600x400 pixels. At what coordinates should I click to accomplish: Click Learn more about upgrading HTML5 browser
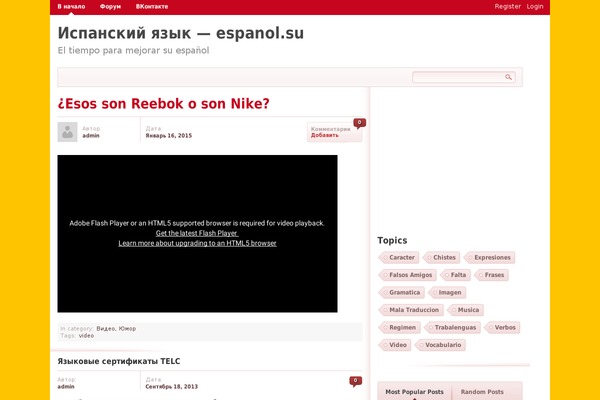197,243
